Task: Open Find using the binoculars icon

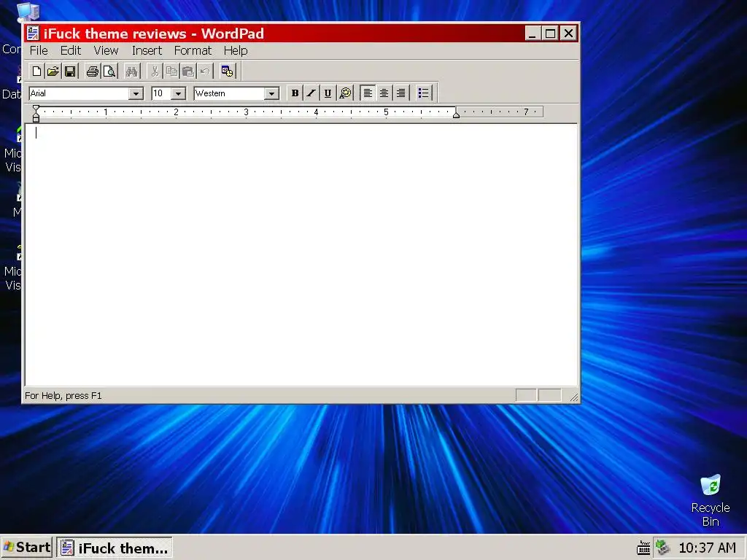Action: 131,71
